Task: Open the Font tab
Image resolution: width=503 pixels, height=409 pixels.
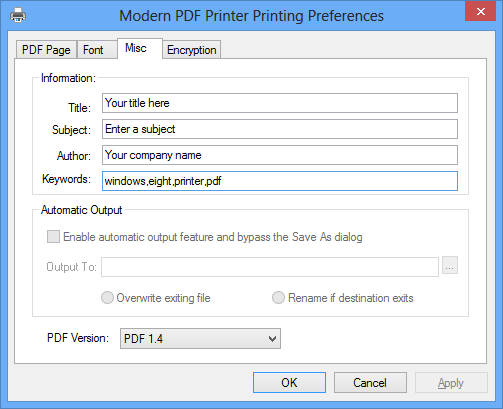Action: (x=93, y=50)
